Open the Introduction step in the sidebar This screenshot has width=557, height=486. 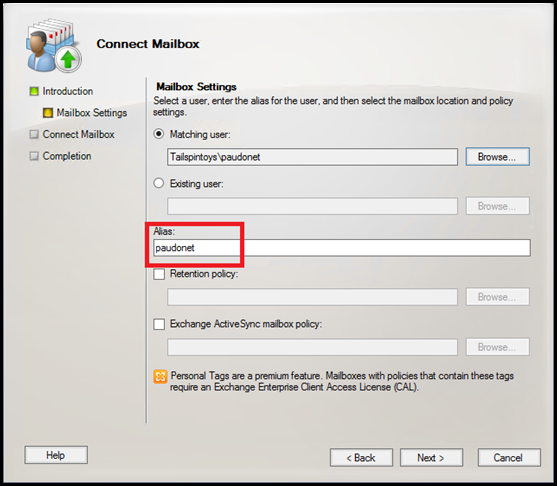point(67,91)
